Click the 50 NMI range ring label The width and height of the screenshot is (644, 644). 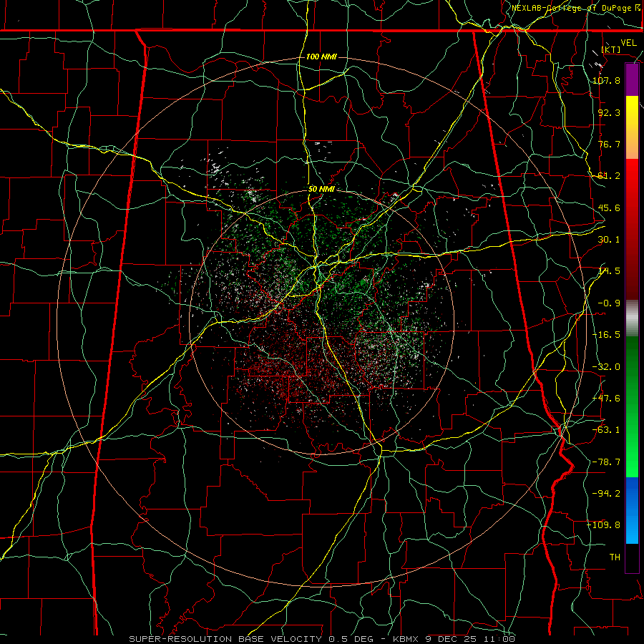tap(321, 189)
